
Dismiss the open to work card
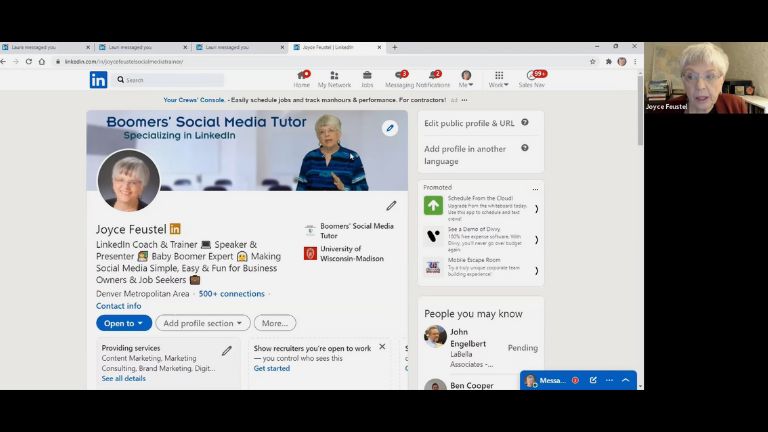click(x=382, y=347)
